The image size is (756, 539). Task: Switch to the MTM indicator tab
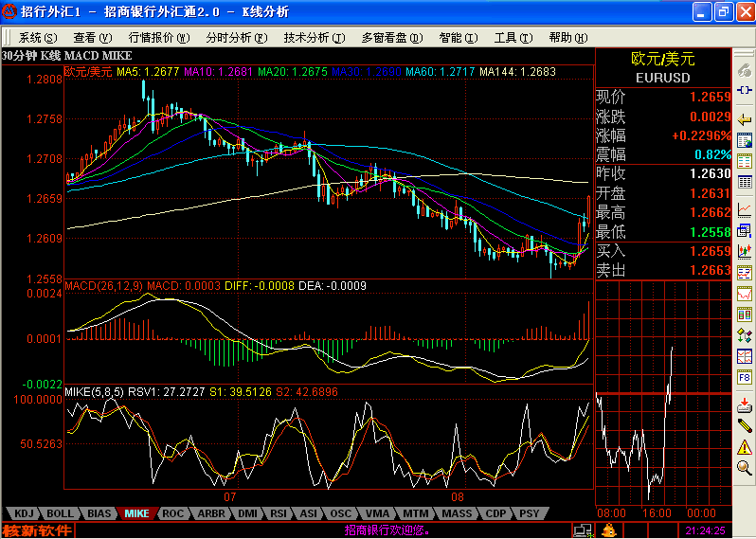click(415, 513)
